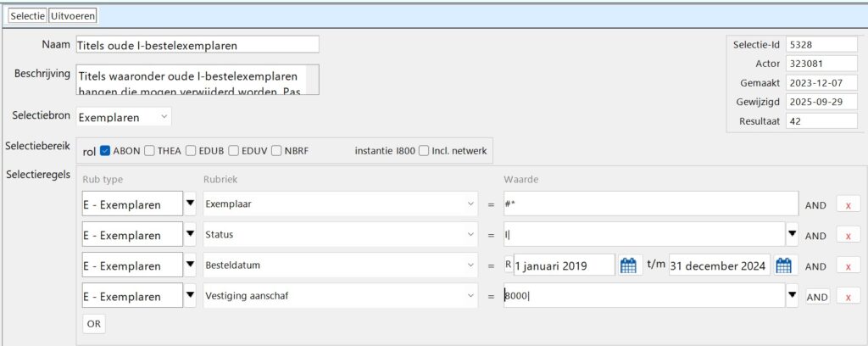Expand the value dropdown arrow for Vestiging aanschaf
Image resolution: width=868 pixels, height=346 pixels.
point(792,296)
